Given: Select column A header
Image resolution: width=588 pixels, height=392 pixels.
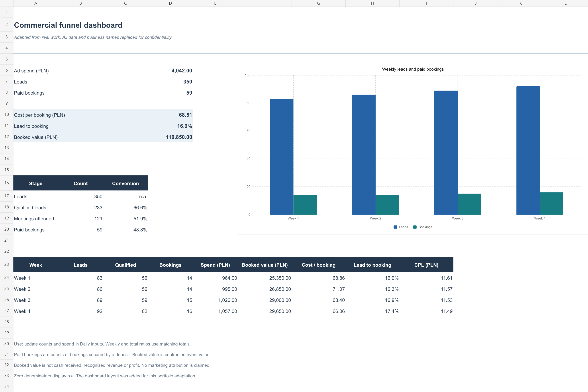Looking at the screenshot, I should click(36, 3).
